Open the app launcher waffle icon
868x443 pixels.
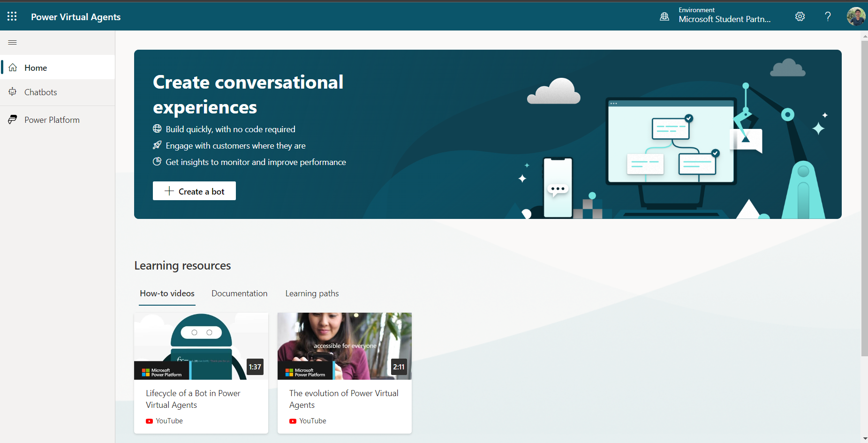12,16
